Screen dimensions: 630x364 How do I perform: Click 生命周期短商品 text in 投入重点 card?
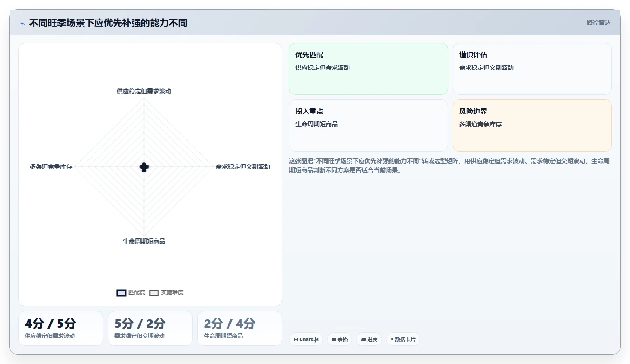pos(316,124)
